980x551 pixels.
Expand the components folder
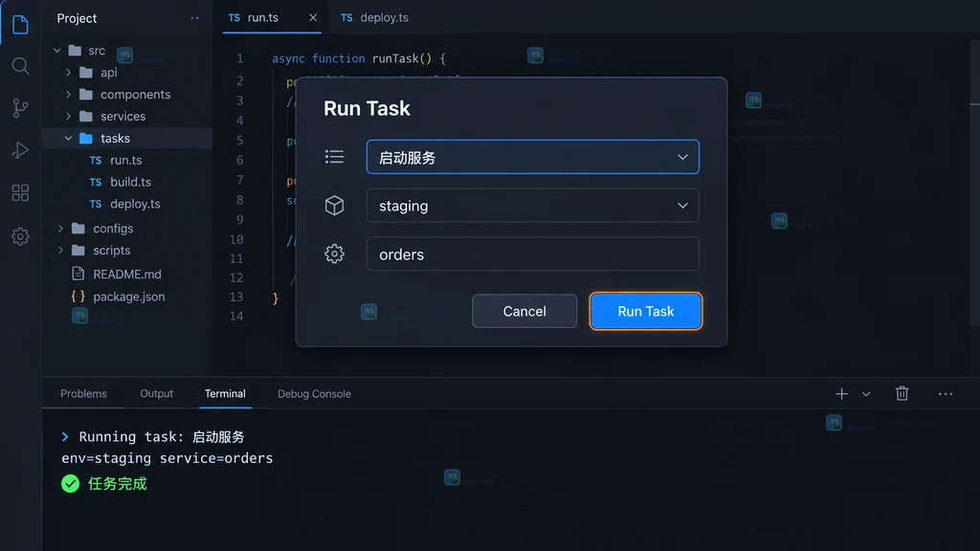(x=68, y=95)
